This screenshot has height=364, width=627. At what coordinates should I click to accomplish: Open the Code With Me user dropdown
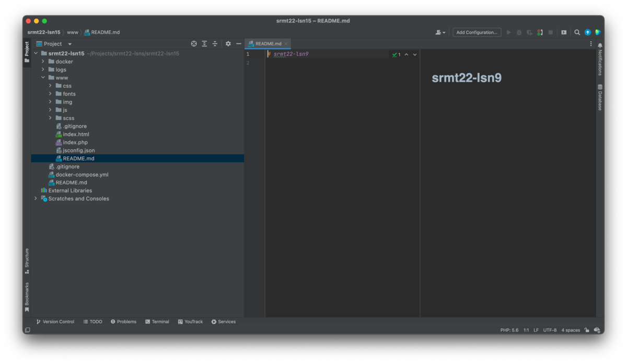pos(440,32)
